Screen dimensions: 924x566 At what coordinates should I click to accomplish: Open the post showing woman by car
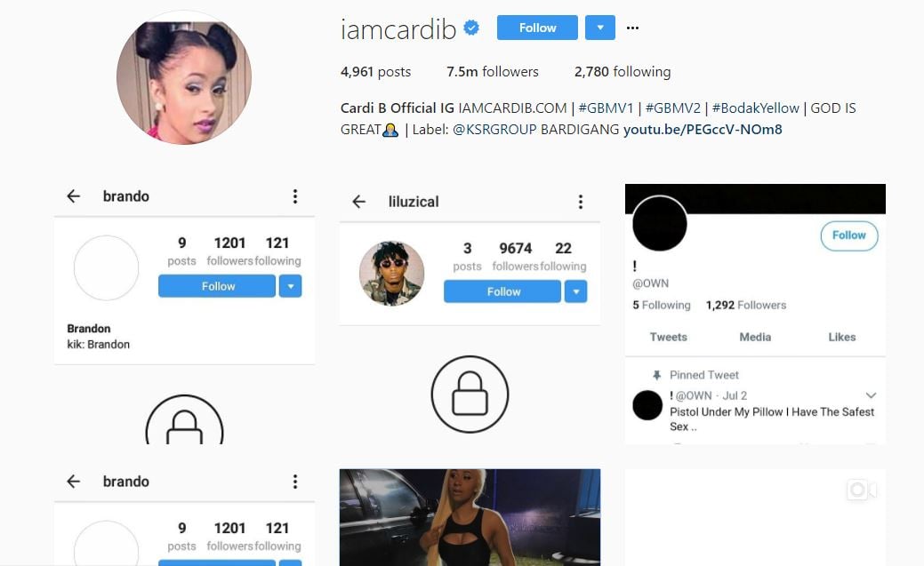(x=470, y=517)
